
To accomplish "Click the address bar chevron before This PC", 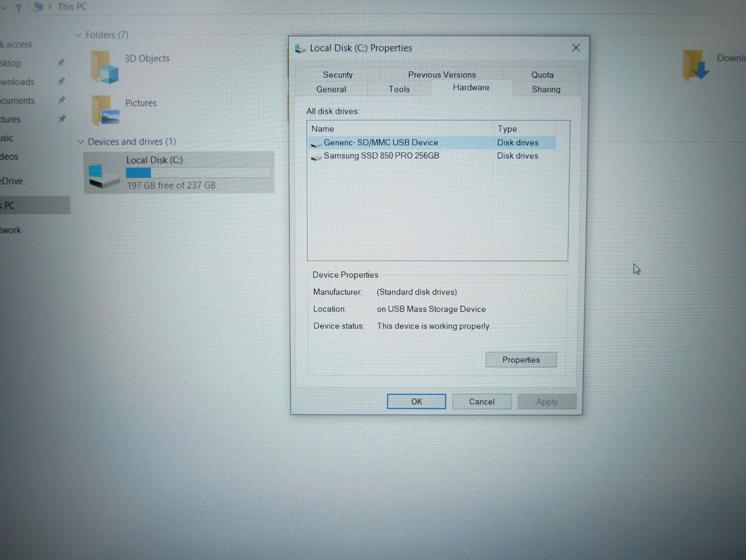I will (50, 7).
